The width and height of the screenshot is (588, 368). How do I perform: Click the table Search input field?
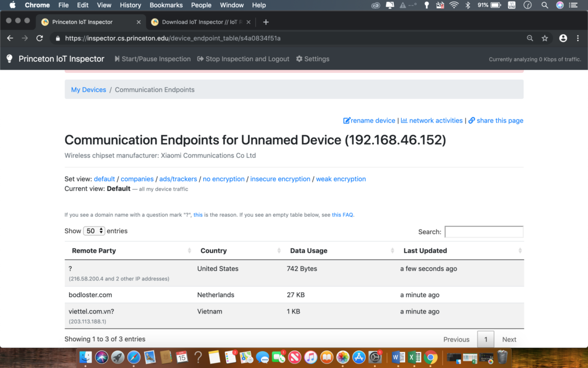[484, 231]
